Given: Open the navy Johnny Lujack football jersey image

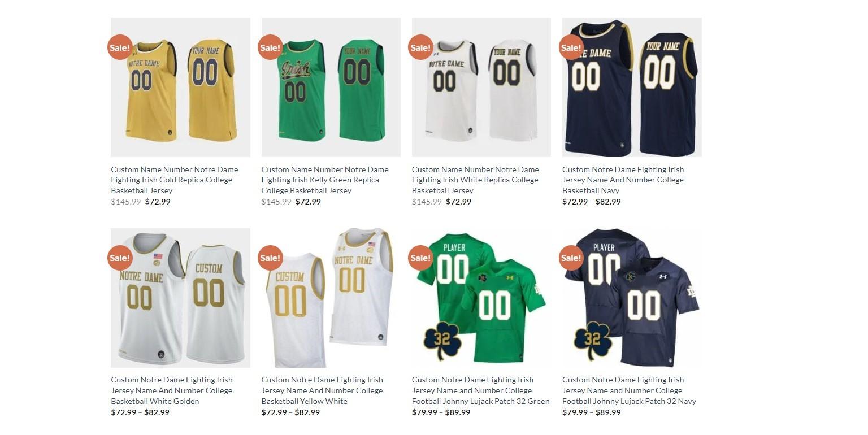Looking at the screenshot, I should pos(632,298).
